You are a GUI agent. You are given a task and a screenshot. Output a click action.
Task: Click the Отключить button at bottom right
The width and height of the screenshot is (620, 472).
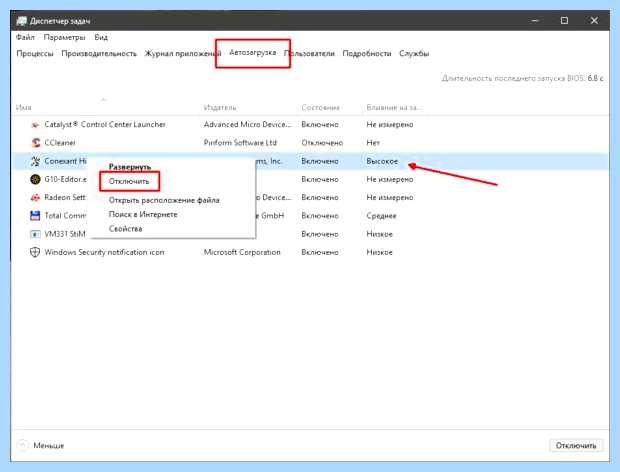[576, 446]
